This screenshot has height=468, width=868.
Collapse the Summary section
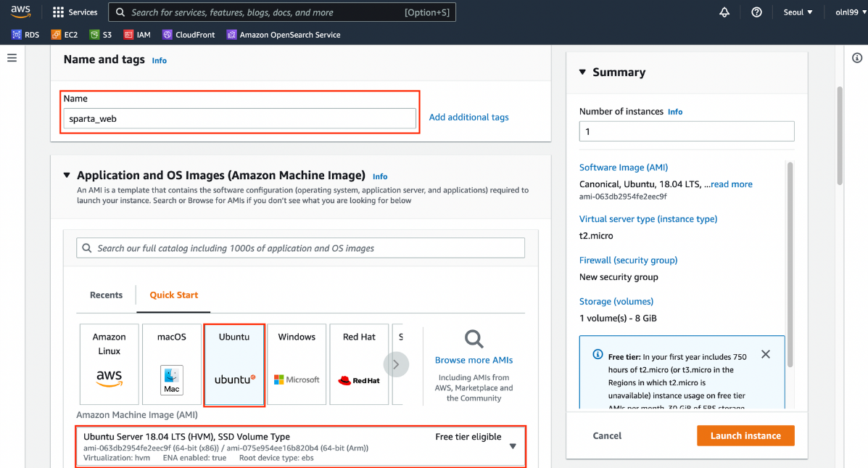pos(582,72)
